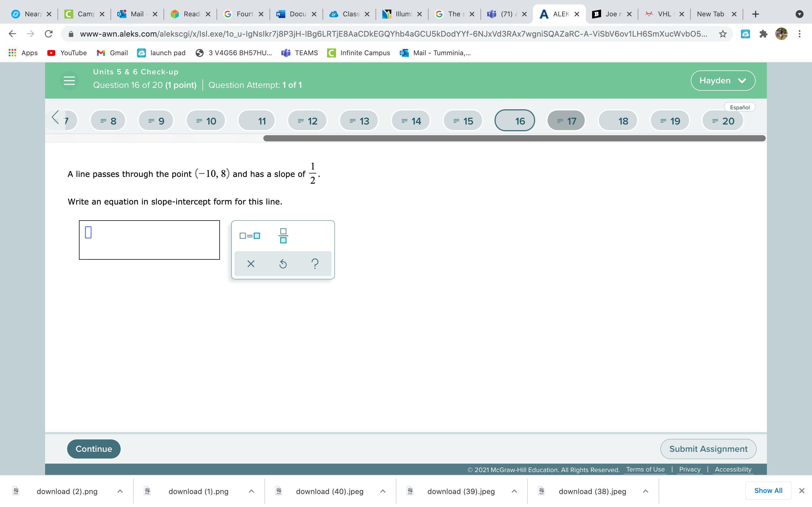Expand options for download (40).jpeg

(x=383, y=491)
